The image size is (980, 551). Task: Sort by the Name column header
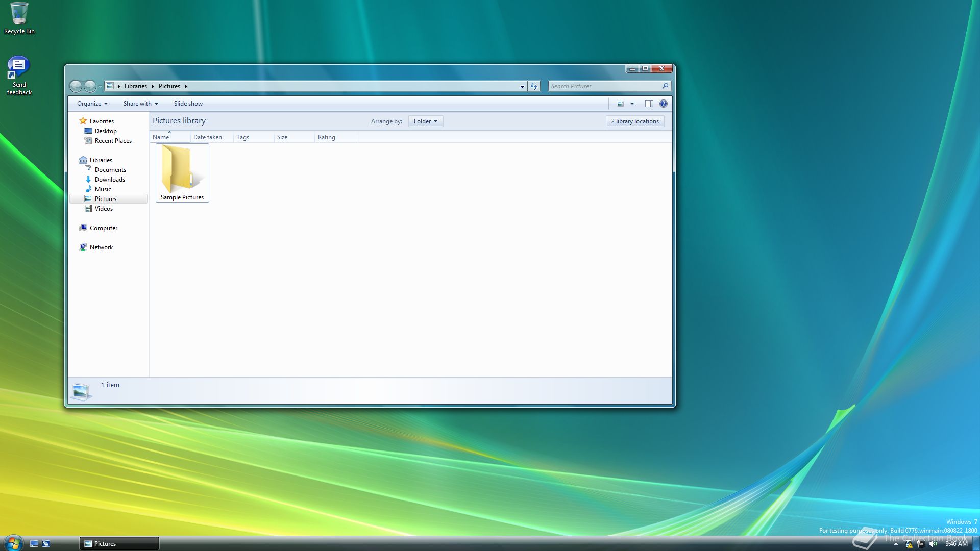(x=170, y=137)
